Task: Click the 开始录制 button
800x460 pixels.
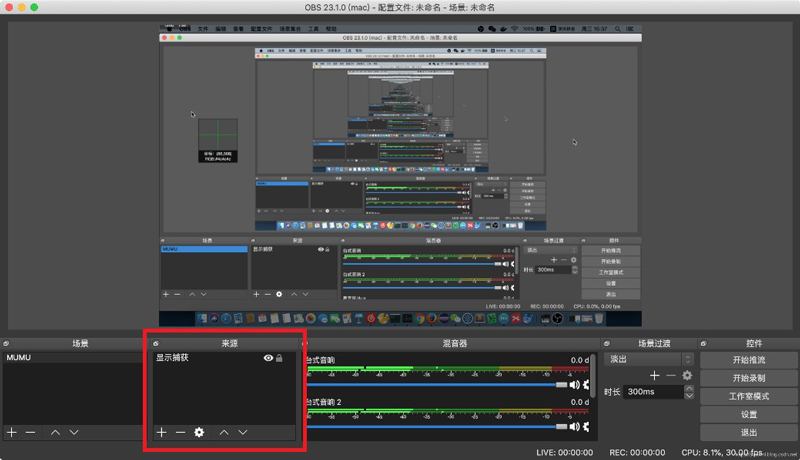Action: 748,378
